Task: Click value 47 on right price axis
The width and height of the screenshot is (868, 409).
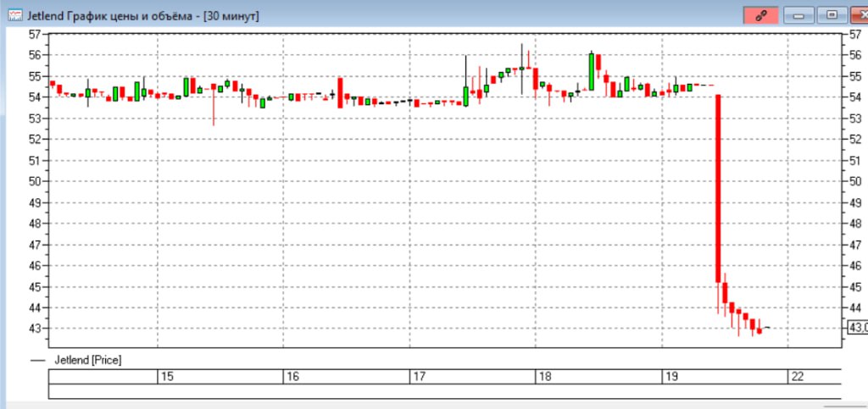Action: (x=855, y=245)
